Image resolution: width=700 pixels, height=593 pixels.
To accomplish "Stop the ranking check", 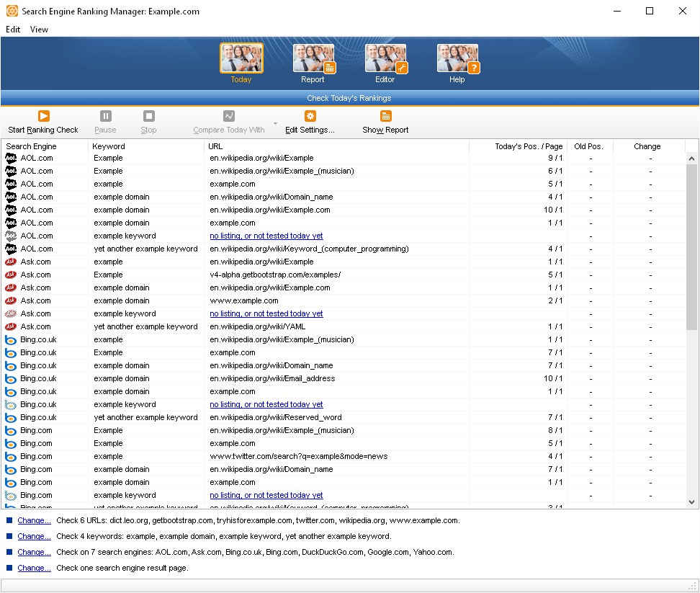I will [x=148, y=116].
